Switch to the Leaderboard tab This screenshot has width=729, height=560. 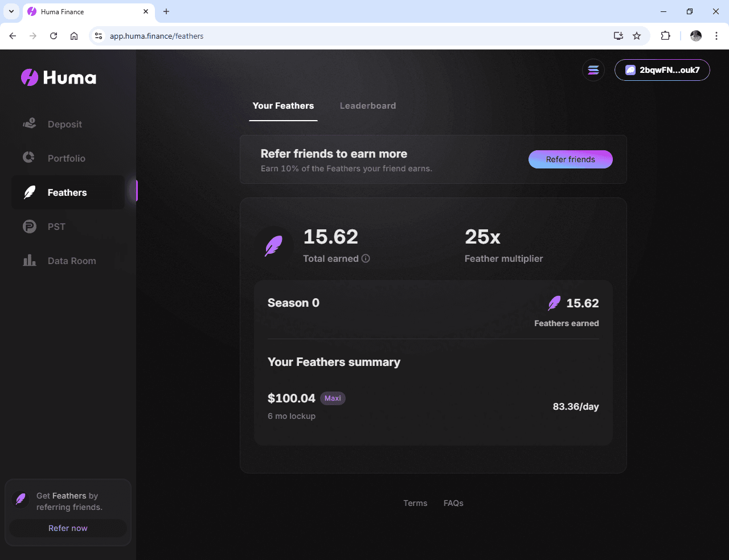[368, 106]
